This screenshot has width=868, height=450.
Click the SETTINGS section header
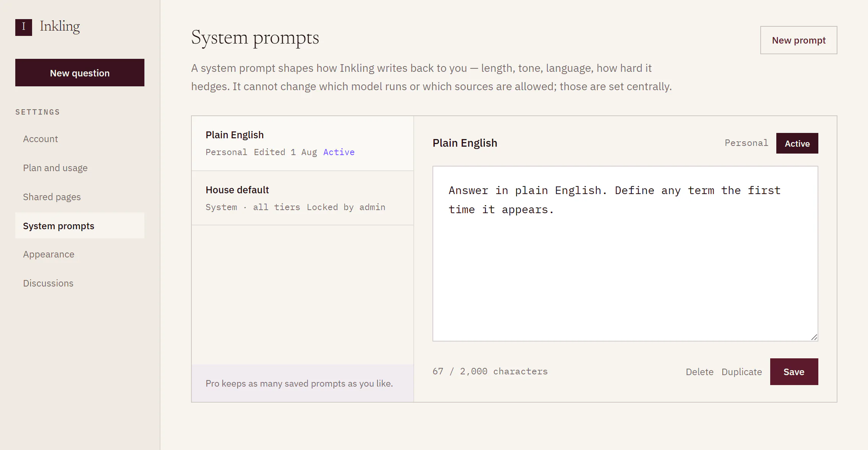tap(37, 112)
